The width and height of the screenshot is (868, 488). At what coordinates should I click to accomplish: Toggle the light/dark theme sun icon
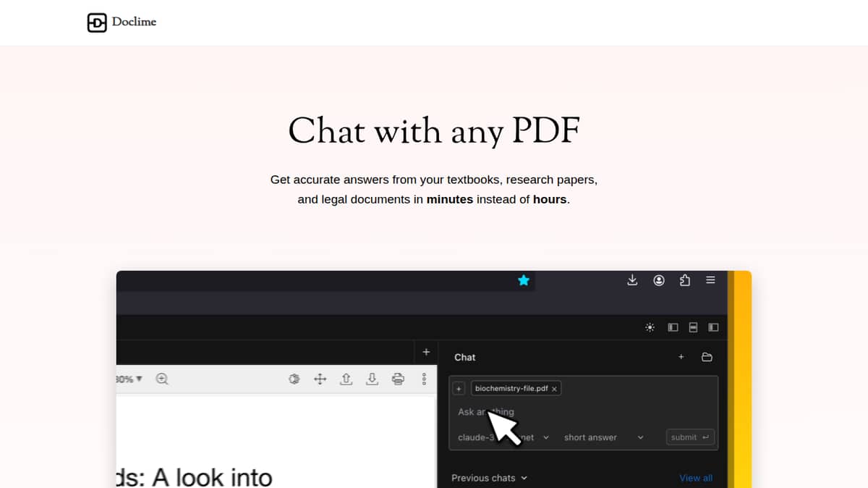[650, 327]
